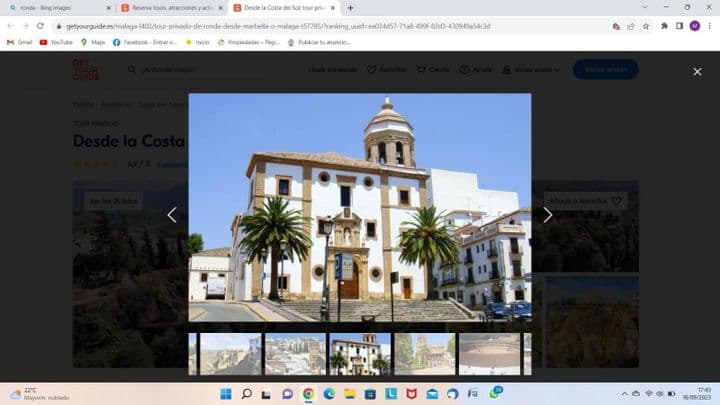Viewport: 720px width, 405px height.
Task: Open the weather widget showing 22°C
Action: point(39,394)
